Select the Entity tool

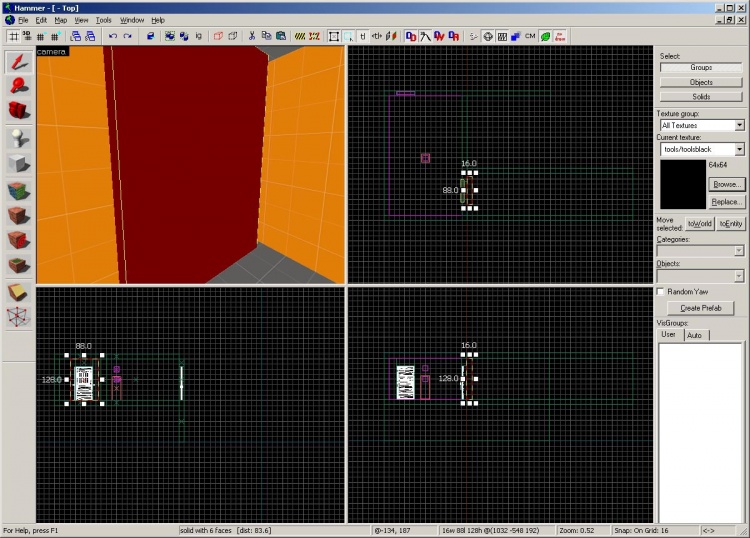[x=18, y=137]
